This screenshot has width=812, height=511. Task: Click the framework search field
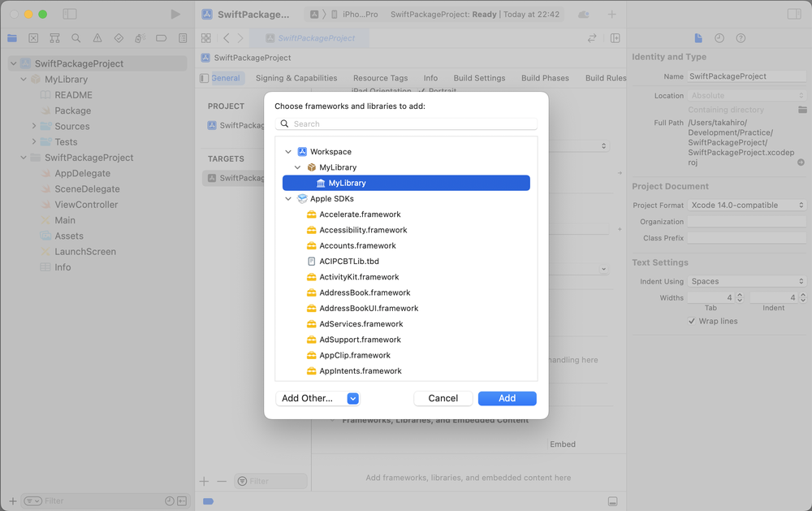[x=406, y=124]
